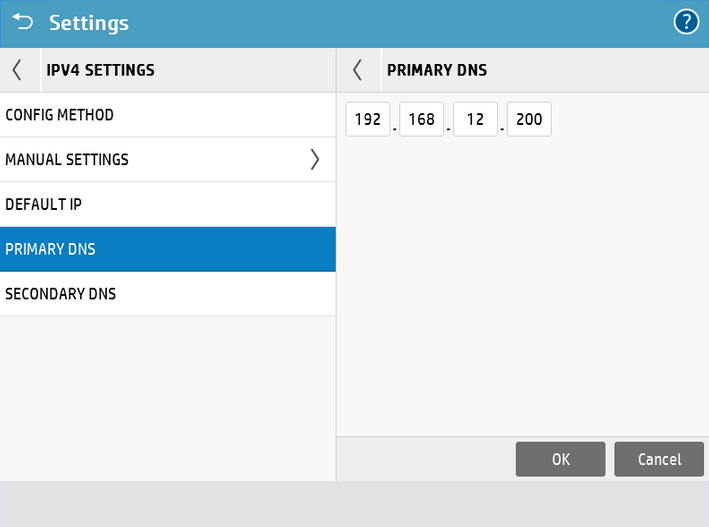Click the empty gray footer bar
Screen dimensions: 709x527
point(354,503)
